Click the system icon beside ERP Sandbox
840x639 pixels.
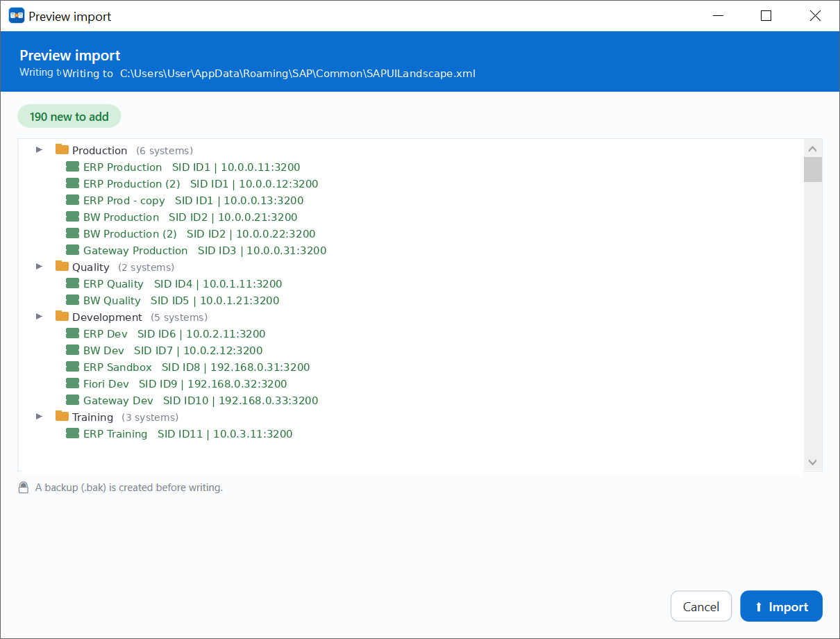pyautogui.click(x=72, y=367)
